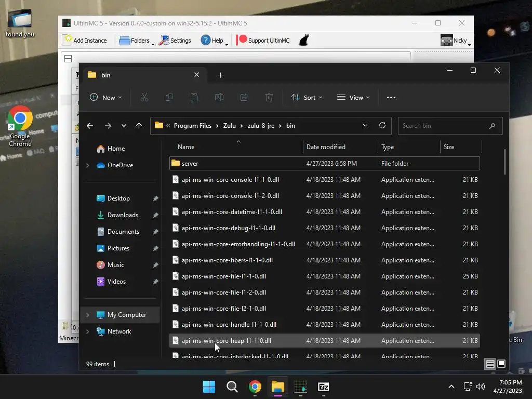
Task: Go forward with the right arrow
Action: (108, 126)
